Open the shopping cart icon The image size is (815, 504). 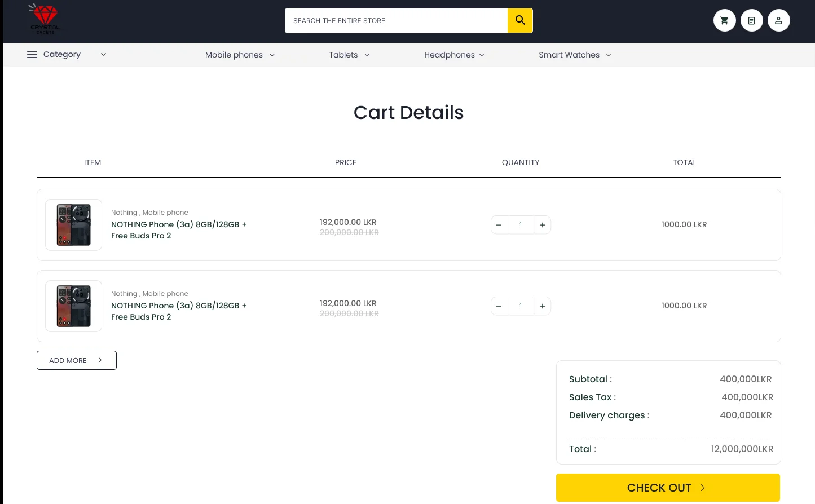pyautogui.click(x=724, y=20)
